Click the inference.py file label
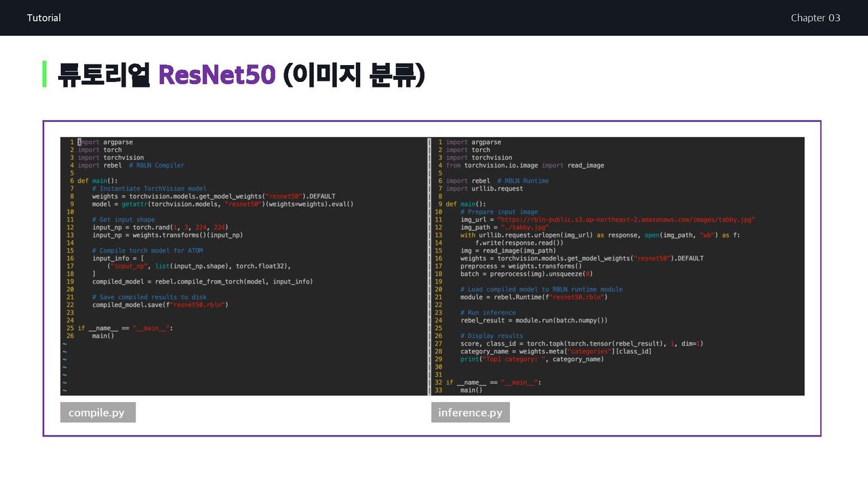Screen dimensions: 868x488 pyautogui.click(x=470, y=413)
